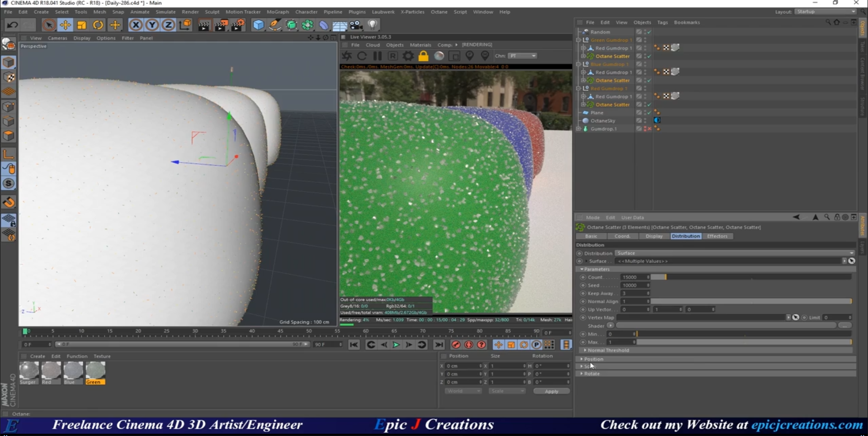Click the Spline Pen tool icon

[275, 25]
